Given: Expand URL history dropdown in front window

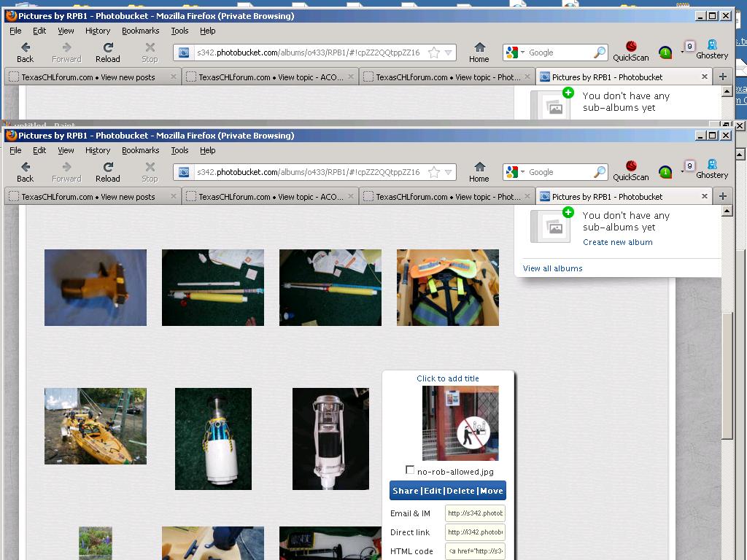Looking at the screenshot, I should [449, 172].
